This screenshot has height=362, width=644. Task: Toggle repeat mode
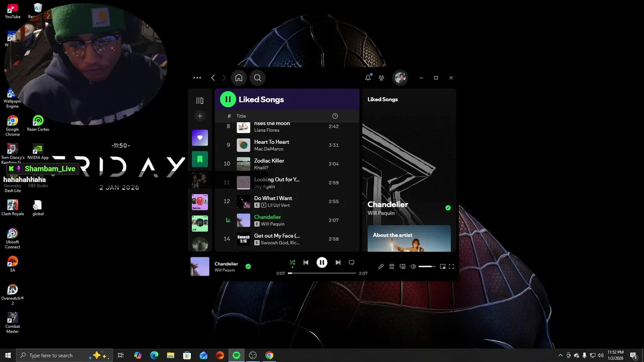point(352,262)
